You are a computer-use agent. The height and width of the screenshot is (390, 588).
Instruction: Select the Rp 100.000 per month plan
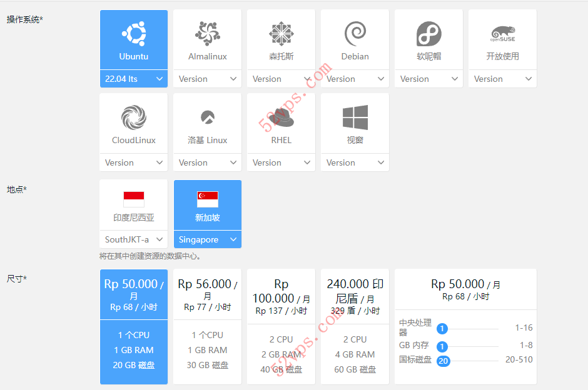[281, 327]
